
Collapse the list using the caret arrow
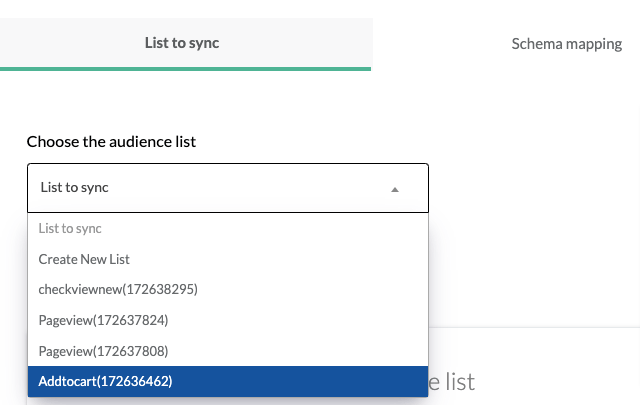tap(394, 189)
